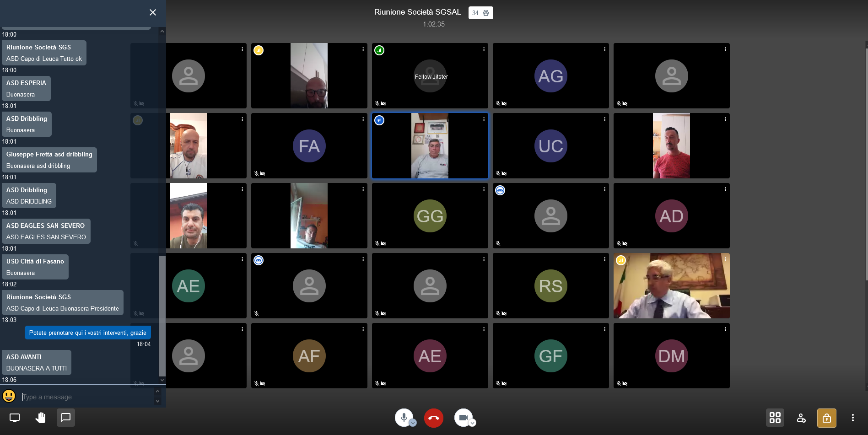The image size is (868, 435).
Task: Open the emoji smiley picker
Action: 9,396
